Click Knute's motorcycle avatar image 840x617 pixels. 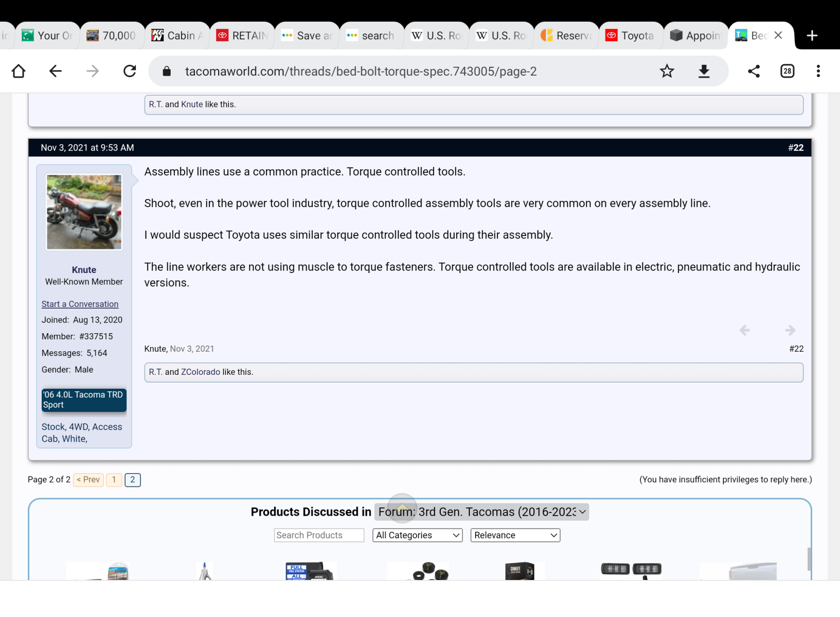pos(84,212)
